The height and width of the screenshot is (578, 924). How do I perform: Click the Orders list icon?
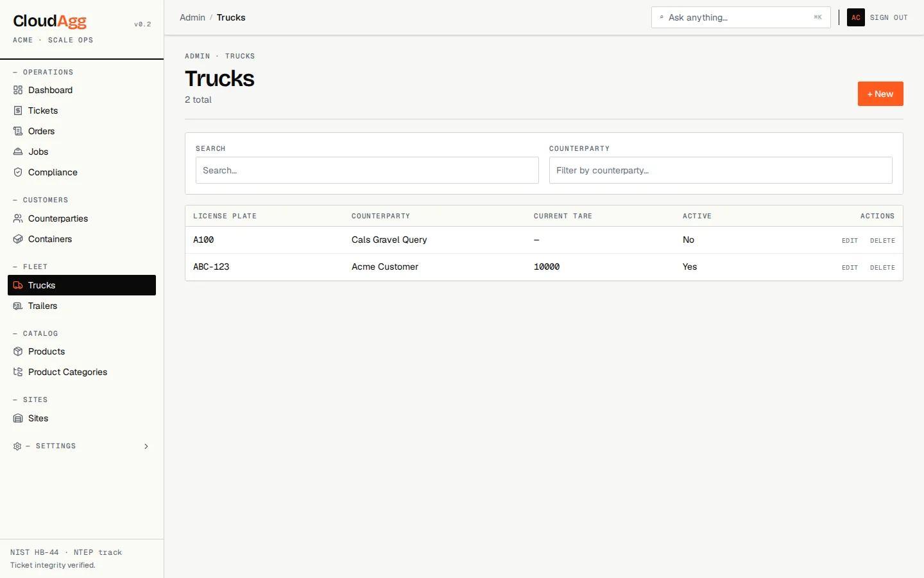click(18, 131)
